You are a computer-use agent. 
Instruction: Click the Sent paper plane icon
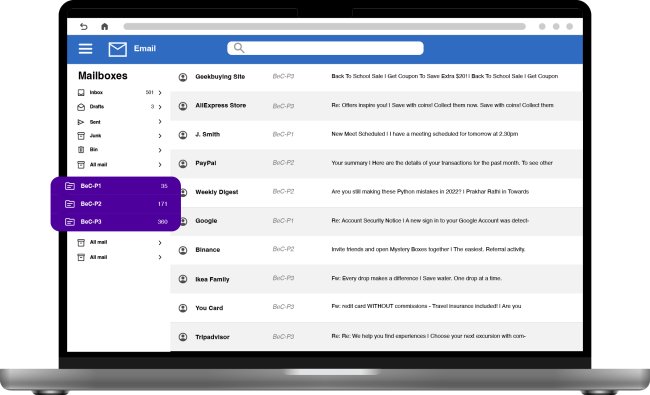(x=81, y=122)
